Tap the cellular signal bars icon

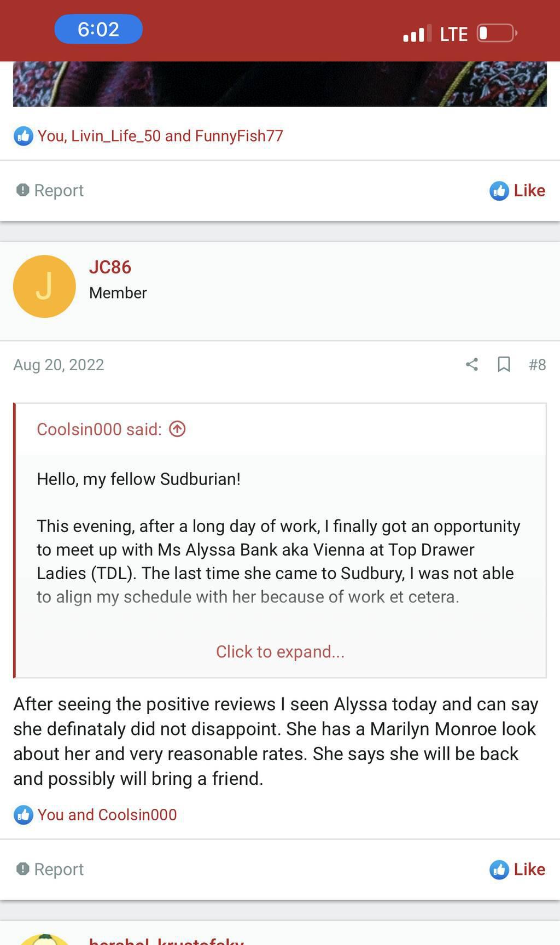pyautogui.click(x=417, y=34)
